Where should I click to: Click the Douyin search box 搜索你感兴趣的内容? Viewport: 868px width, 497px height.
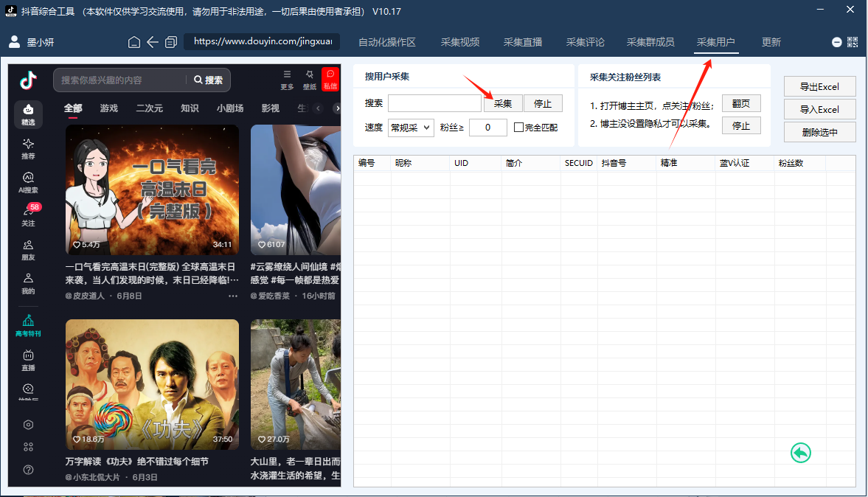coord(121,80)
